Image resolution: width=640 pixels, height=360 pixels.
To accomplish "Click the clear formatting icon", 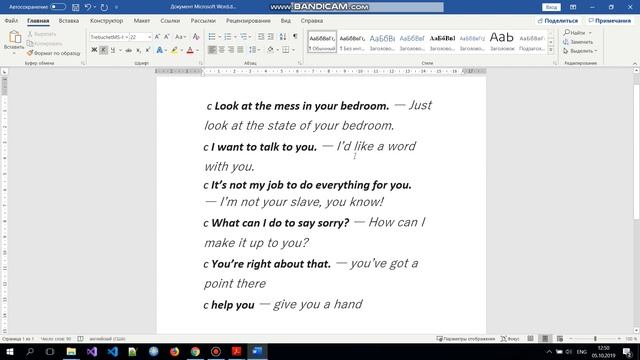I will (196, 37).
